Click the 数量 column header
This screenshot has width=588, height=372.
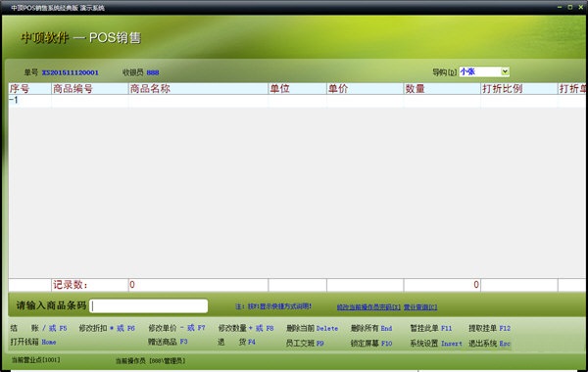pos(442,89)
